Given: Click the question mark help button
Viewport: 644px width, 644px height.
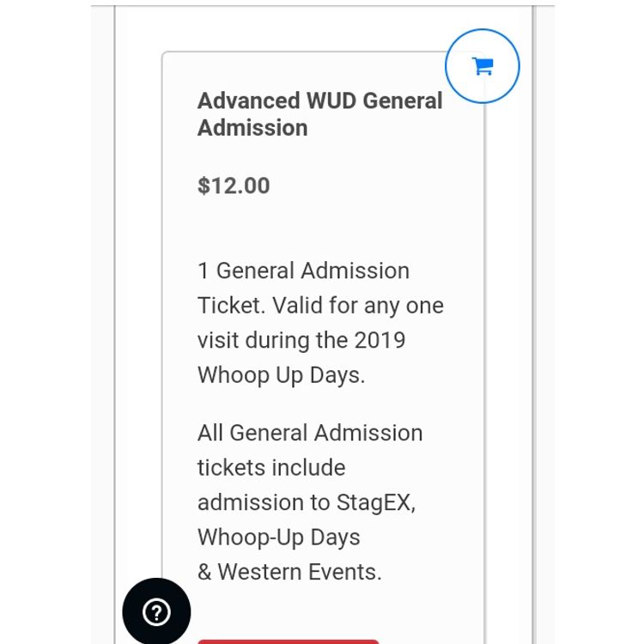Looking at the screenshot, I should [x=156, y=611].
